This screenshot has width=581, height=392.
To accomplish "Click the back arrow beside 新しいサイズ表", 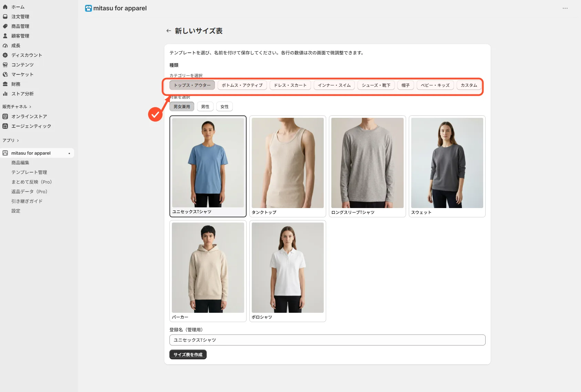I will click(169, 31).
